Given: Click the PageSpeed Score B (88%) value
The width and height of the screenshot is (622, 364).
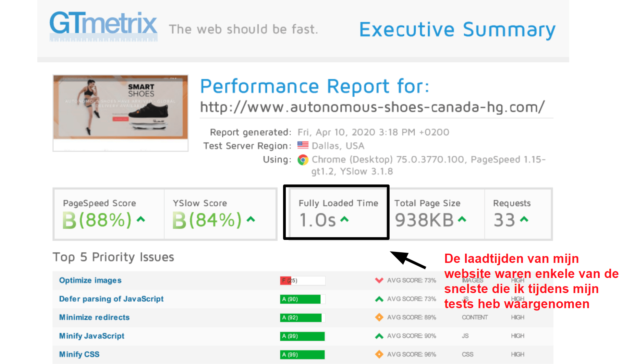Looking at the screenshot, I should click(x=97, y=220).
